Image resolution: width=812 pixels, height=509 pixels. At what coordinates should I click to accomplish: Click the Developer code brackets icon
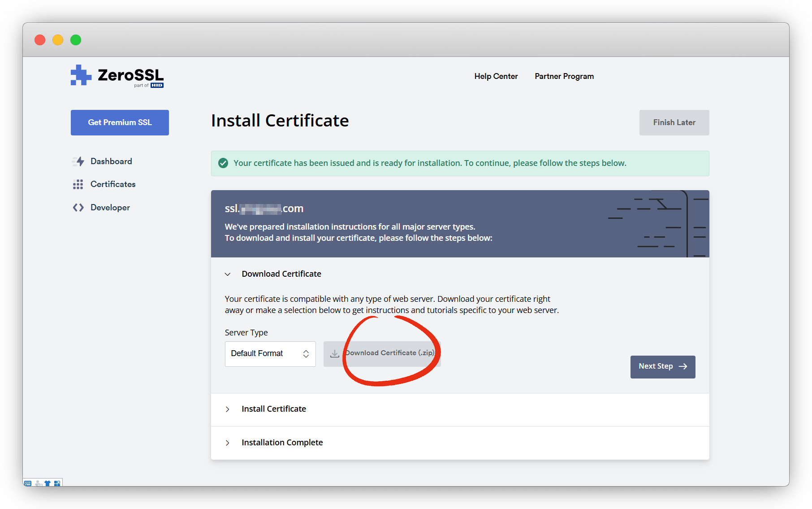coord(78,208)
